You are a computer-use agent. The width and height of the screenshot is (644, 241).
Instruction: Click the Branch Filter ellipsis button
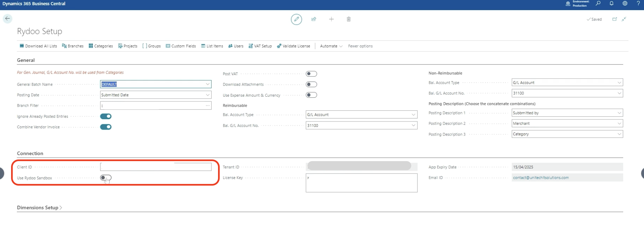(208, 106)
